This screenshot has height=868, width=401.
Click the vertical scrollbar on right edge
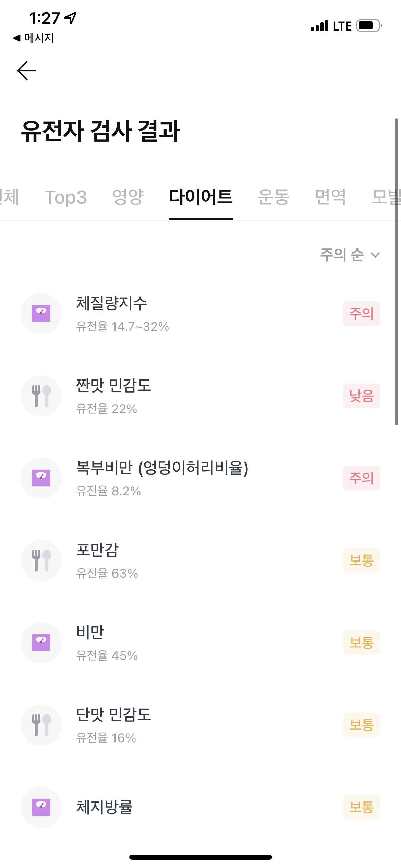click(x=396, y=272)
